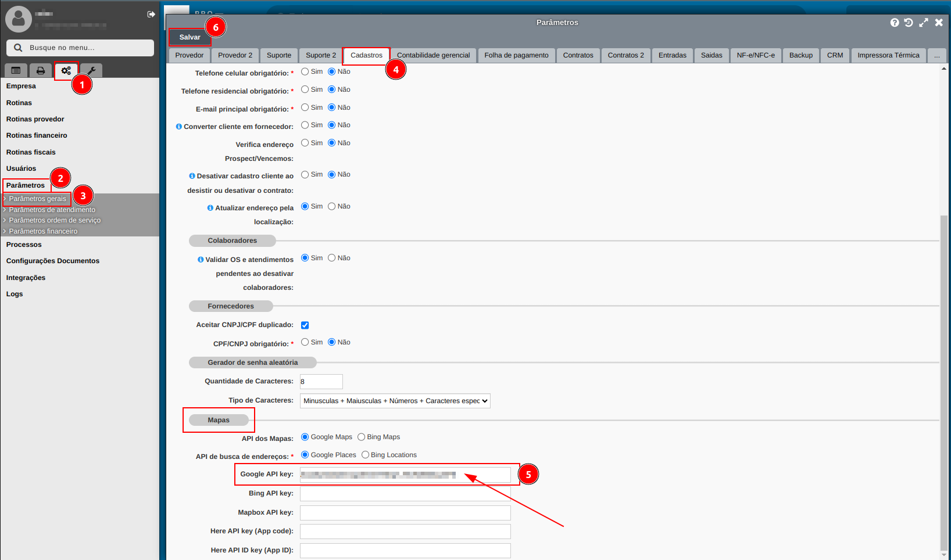The width and height of the screenshot is (951, 560).
Task: Click the scrollbar down arrow
Action: click(943, 555)
